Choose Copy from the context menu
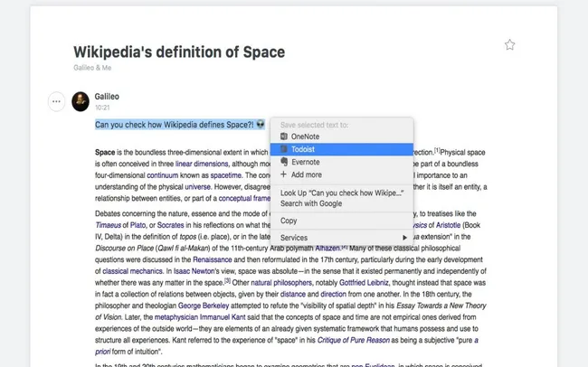This screenshot has width=588, height=367. [289, 221]
